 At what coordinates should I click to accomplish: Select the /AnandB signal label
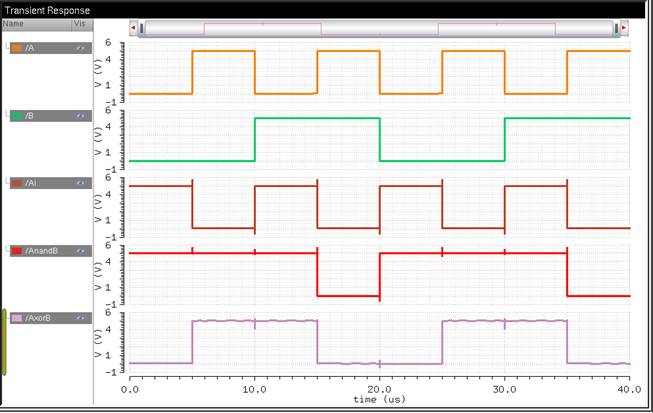tap(41, 251)
